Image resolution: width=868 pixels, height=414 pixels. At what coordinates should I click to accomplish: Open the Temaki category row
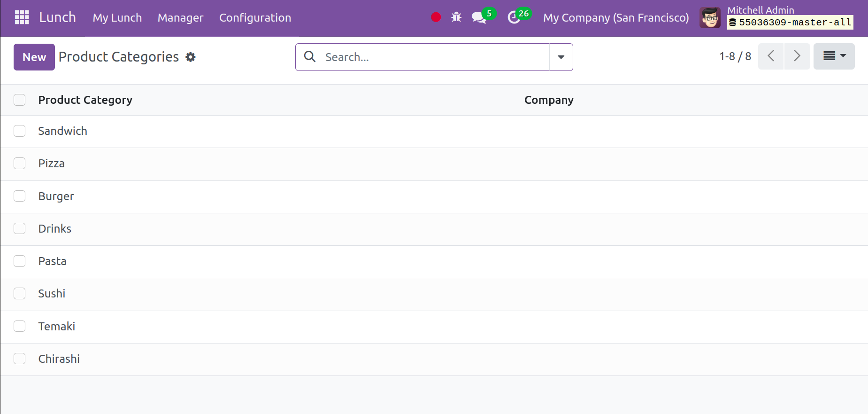(x=434, y=327)
